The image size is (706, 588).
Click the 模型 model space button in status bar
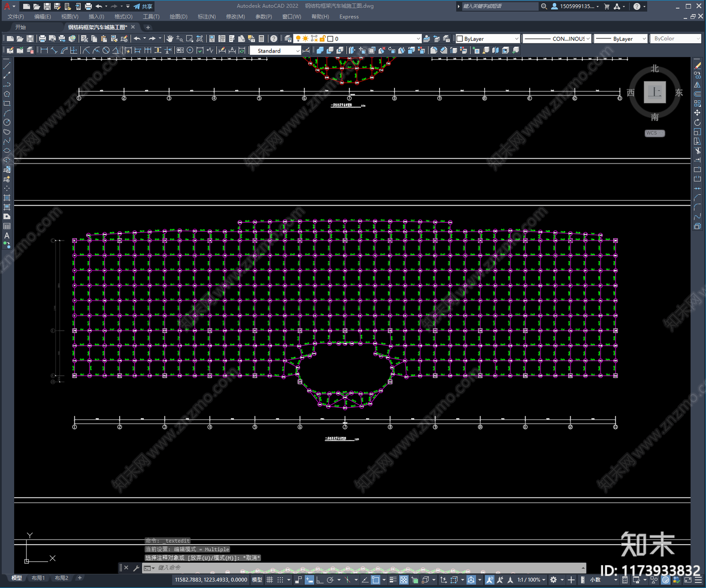(257, 580)
